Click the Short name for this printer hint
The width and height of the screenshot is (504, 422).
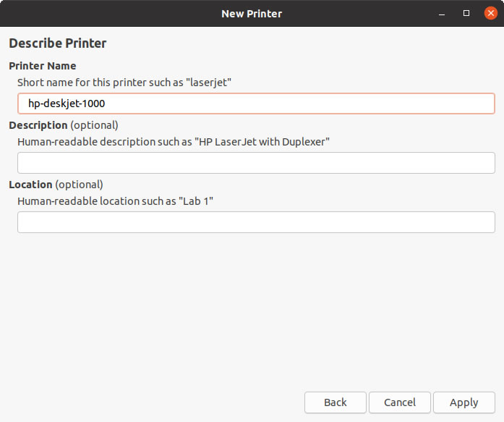click(124, 83)
